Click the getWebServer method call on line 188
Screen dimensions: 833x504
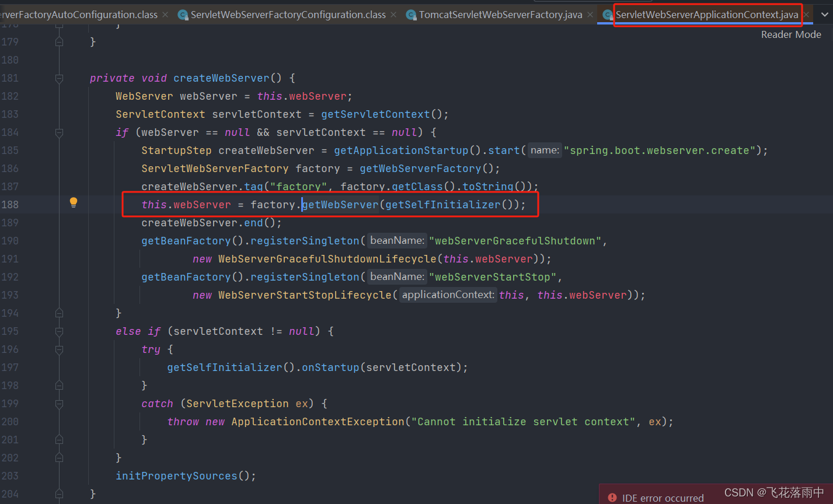coord(340,205)
